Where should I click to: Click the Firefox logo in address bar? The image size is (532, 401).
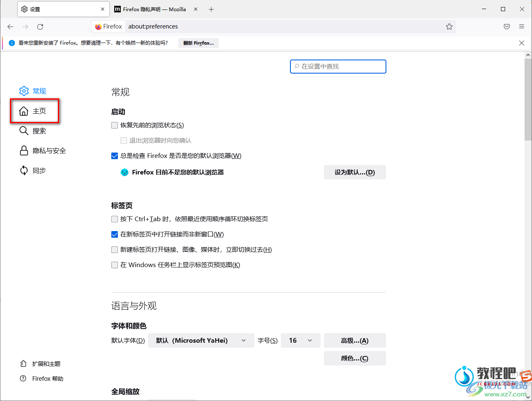coord(98,26)
